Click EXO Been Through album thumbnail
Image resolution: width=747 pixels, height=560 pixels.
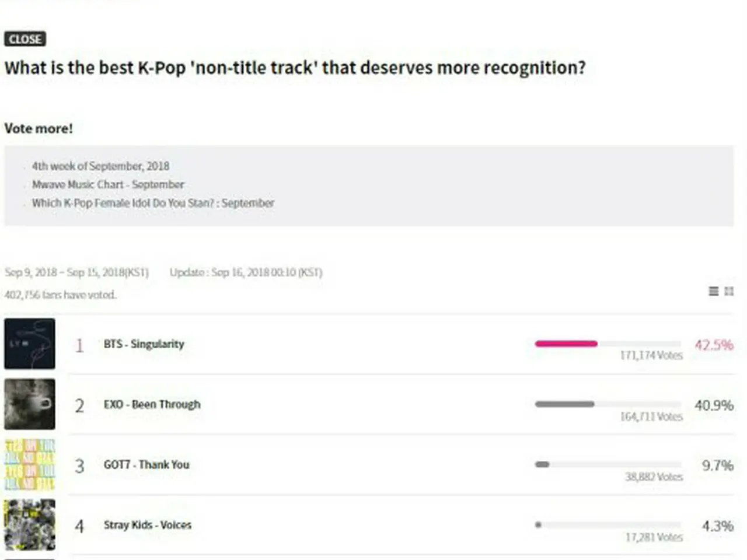(x=30, y=404)
